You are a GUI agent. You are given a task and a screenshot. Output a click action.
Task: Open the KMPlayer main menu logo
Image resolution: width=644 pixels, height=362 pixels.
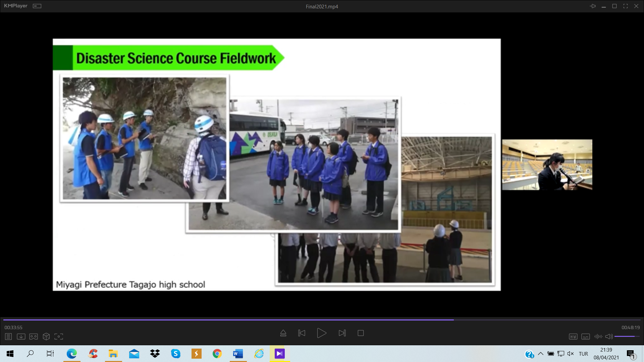tap(15, 6)
